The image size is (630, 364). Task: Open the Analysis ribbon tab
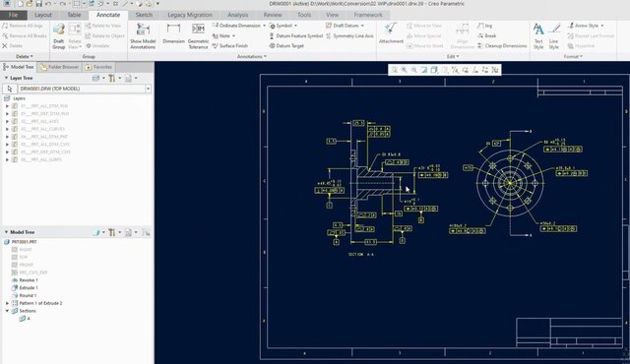[237, 15]
